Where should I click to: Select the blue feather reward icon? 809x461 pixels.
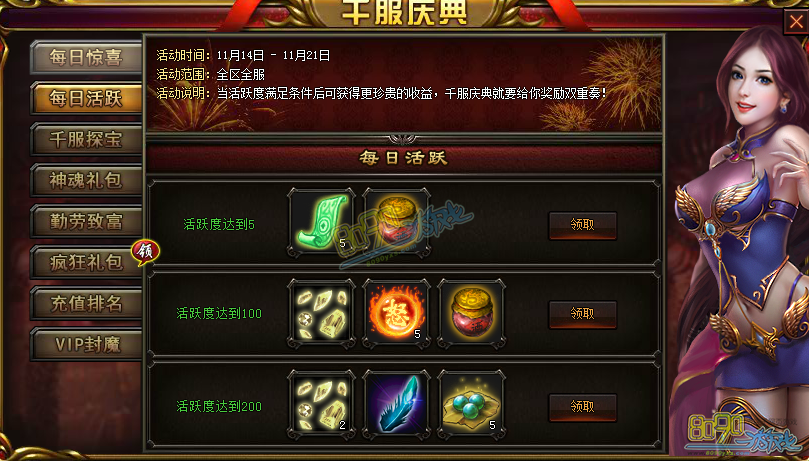(397, 404)
